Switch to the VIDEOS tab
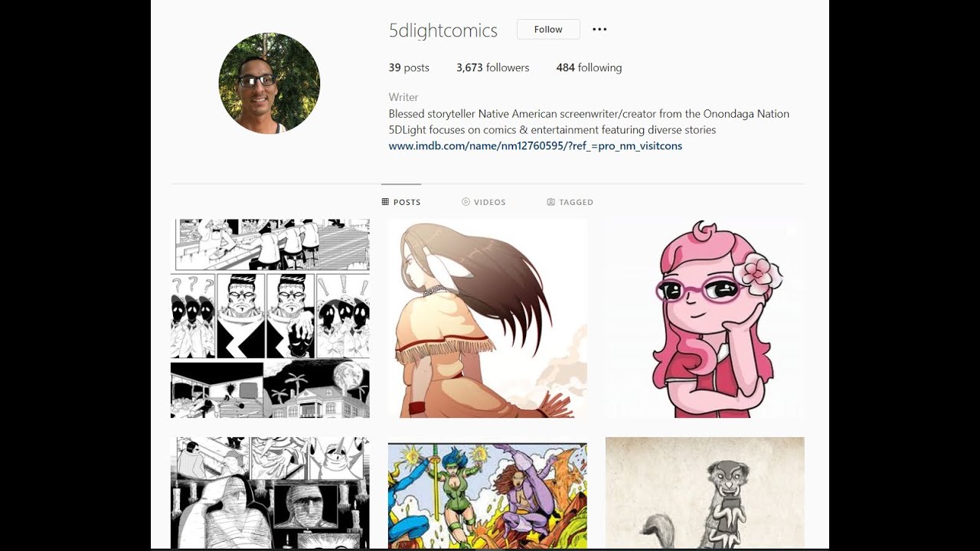 (484, 202)
